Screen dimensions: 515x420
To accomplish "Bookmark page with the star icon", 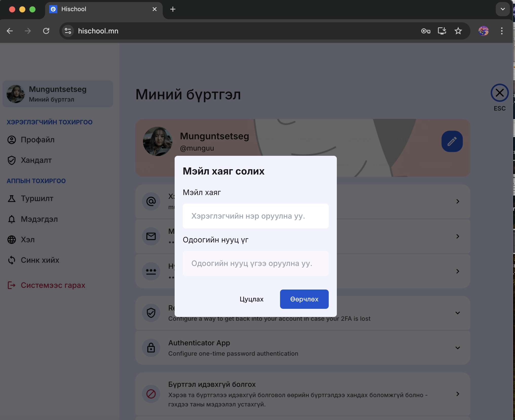I will point(458,31).
